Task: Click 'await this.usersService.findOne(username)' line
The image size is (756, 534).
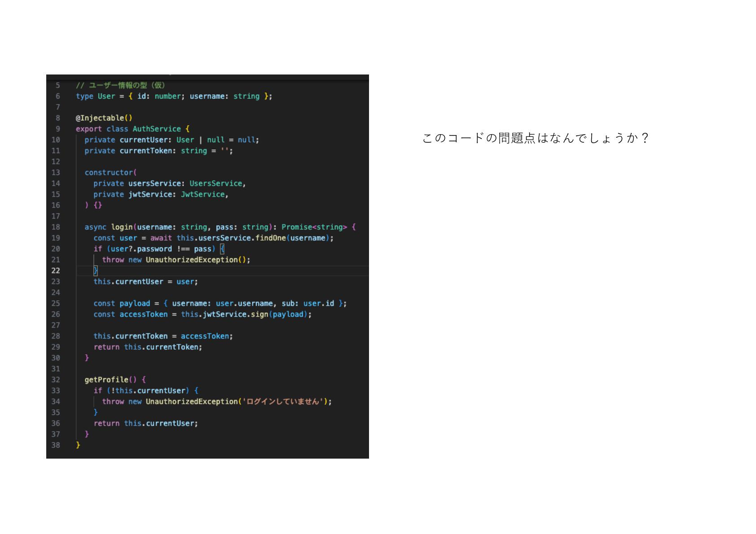Action: click(x=213, y=238)
